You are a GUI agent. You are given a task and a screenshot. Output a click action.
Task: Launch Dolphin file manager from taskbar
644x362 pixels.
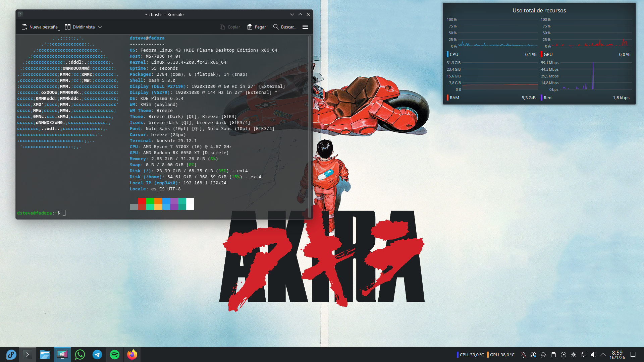click(x=45, y=355)
